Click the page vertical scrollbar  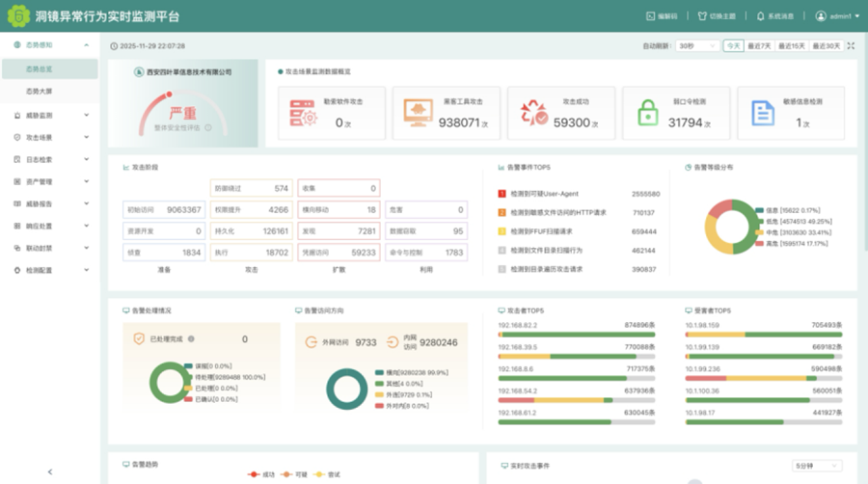pos(865,144)
